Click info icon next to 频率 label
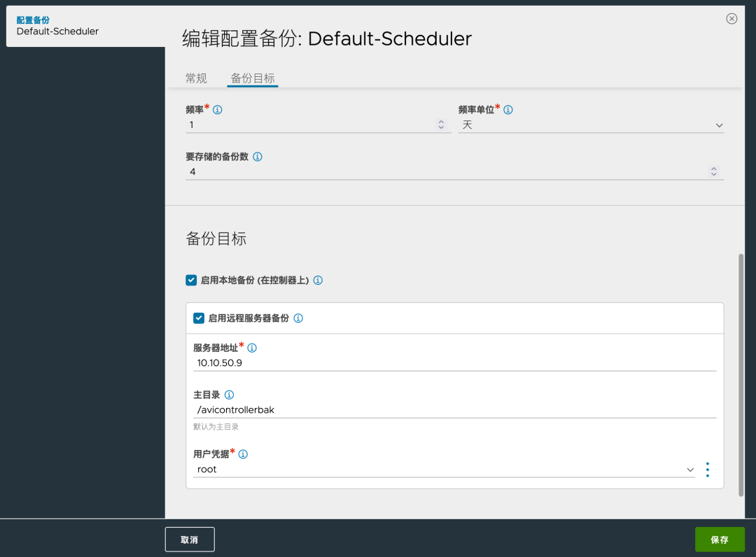756x557 pixels. tap(218, 110)
